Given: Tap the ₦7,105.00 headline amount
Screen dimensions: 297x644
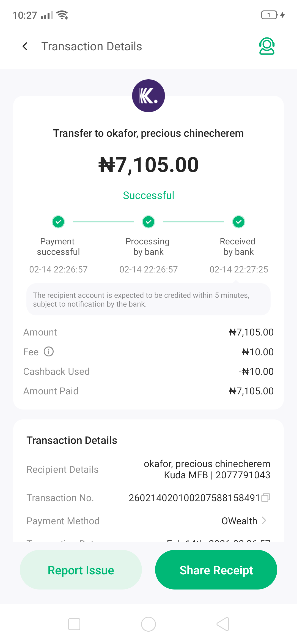Looking at the screenshot, I should (148, 165).
